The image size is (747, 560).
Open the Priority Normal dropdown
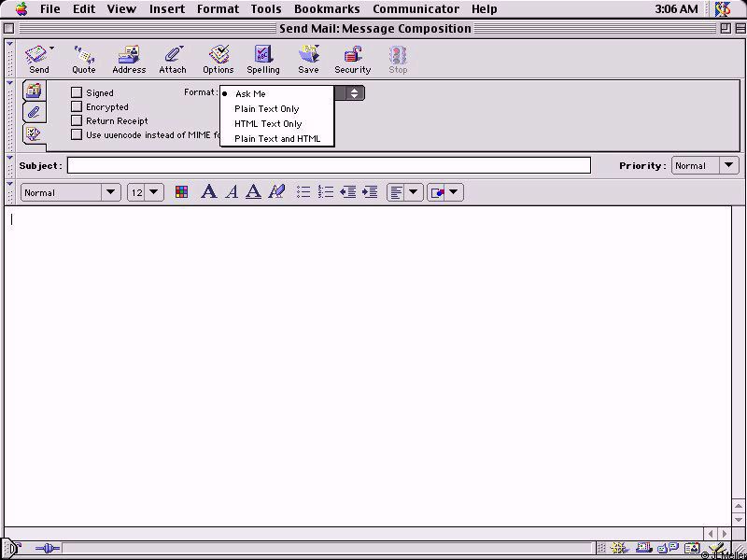pyautogui.click(x=705, y=166)
